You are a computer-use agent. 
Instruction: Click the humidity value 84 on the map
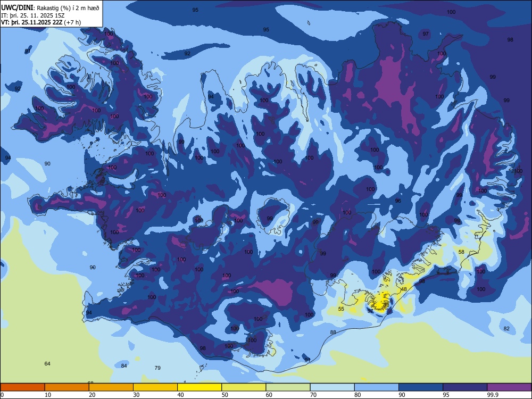[x=124, y=366]
